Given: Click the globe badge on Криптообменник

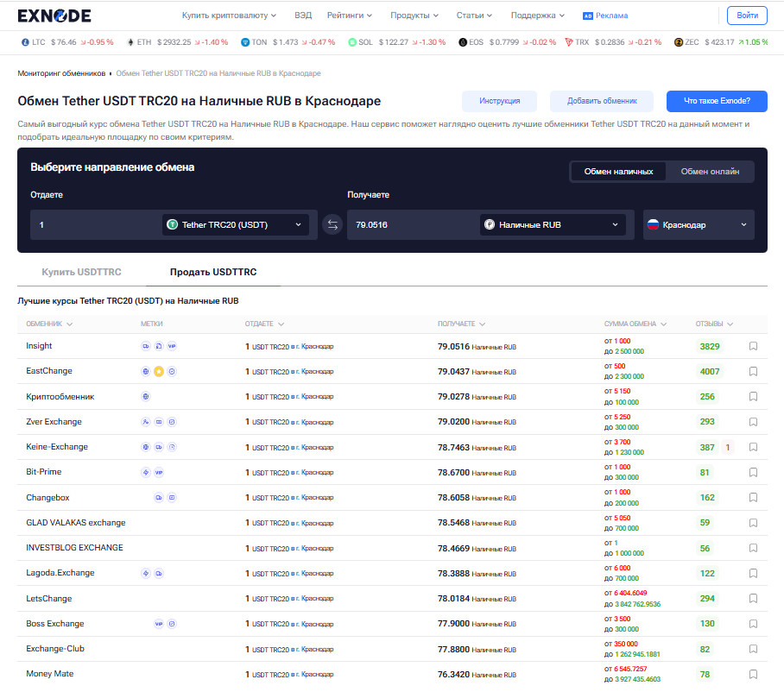Looking at the screenshot, I should point(146,397).
